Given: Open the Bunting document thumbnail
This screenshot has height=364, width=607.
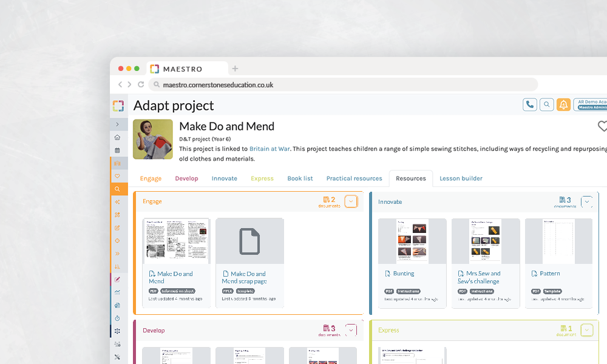Looking at the screenshot, I should click(x=412, y=241).
